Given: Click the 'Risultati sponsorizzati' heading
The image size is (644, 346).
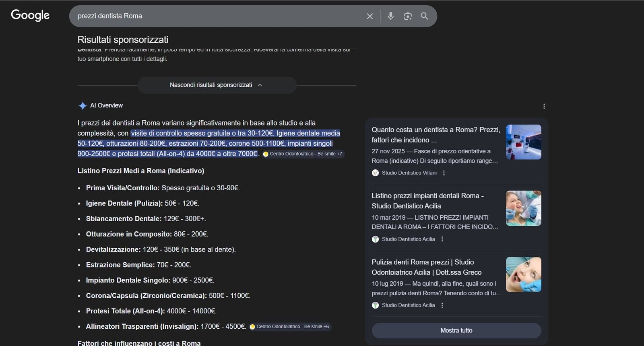Looking at the screenshot, I should pos(123,40).
